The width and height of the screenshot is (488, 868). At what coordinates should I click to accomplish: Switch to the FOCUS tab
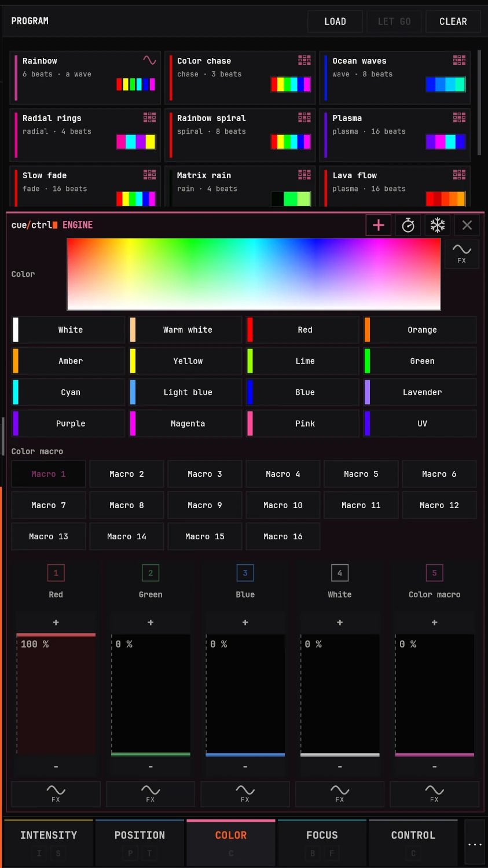pyautogui.click(x=322, y=843)
